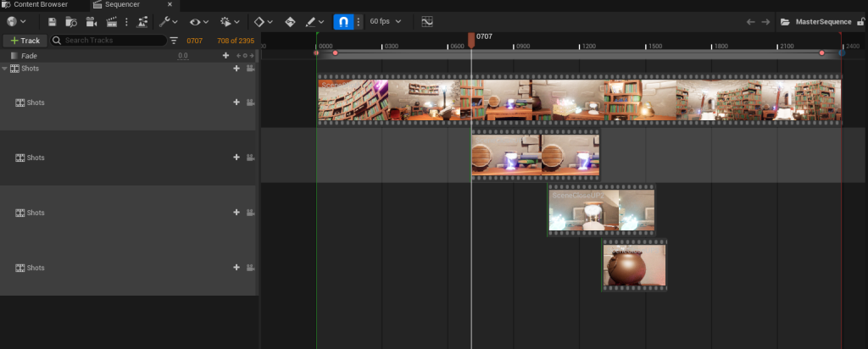Open the wrench Actions dropdown
Viewport: 868px width, 349px height.
(x=169, y=21)
